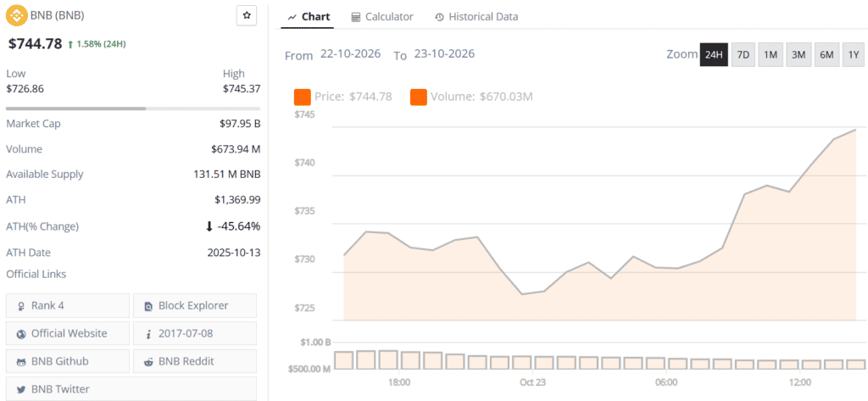Click the 2017-07-08 launch date button
This screenshot has height=401, width=868.
pyautogui.click(x=195, y=333)
